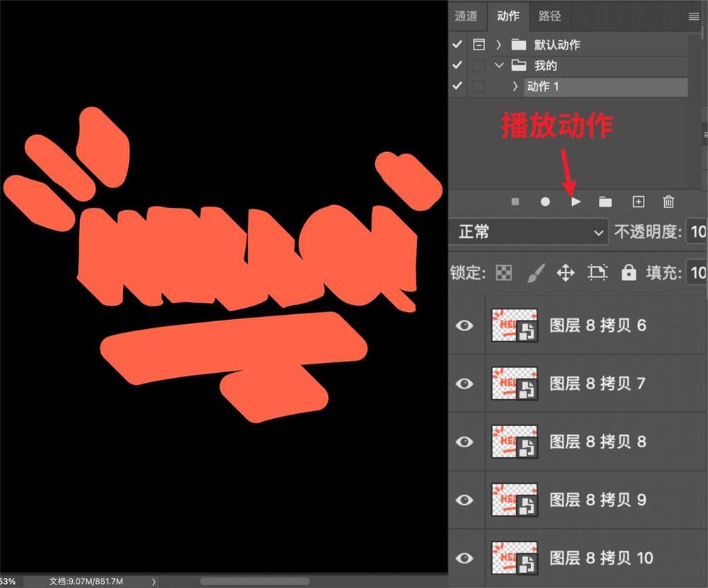Image resolution: width=708 pixels, height=588 pixels.
Task: Create new action plus icon
Action: (x=638, y=202)
